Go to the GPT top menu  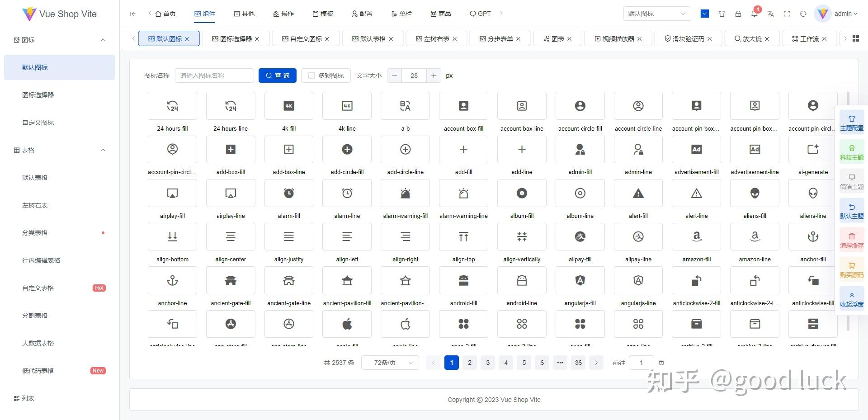(480, 14)
